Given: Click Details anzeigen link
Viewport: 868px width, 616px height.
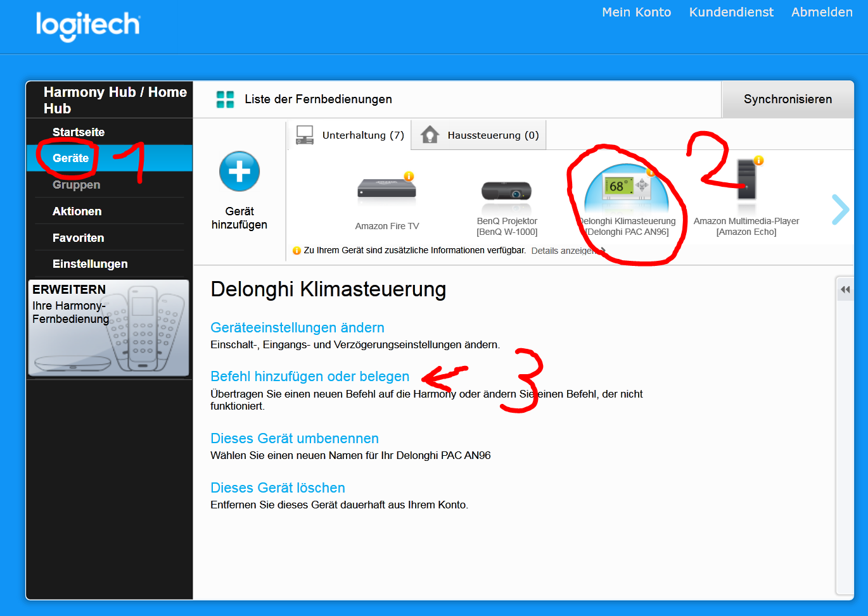Looking at the screenshot, I should tap(563, 251).
